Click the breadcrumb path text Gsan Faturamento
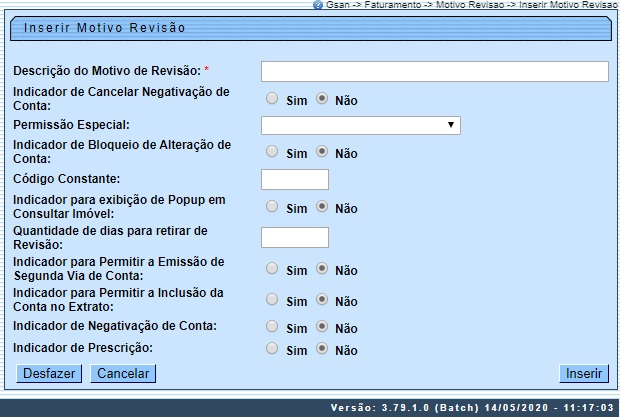This screenshot has height=418, width=620. click(471, 5)
